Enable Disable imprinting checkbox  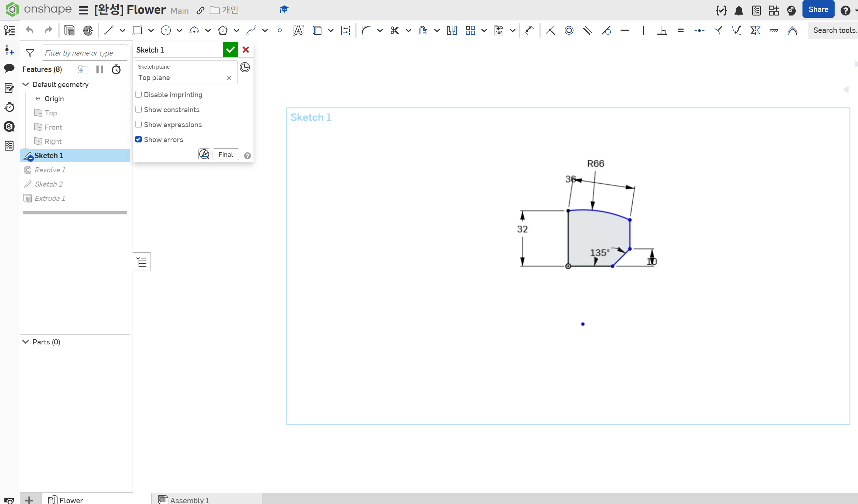coord(138,95)
